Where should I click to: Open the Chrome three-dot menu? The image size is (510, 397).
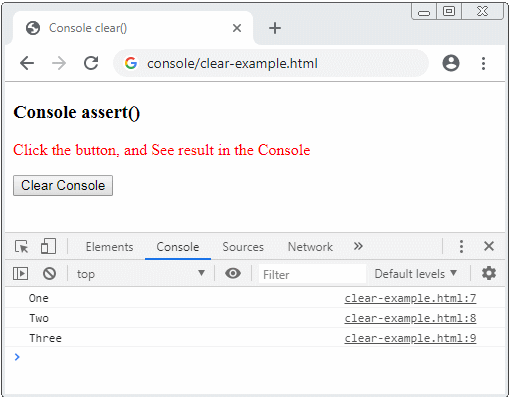tap(483, 63)
